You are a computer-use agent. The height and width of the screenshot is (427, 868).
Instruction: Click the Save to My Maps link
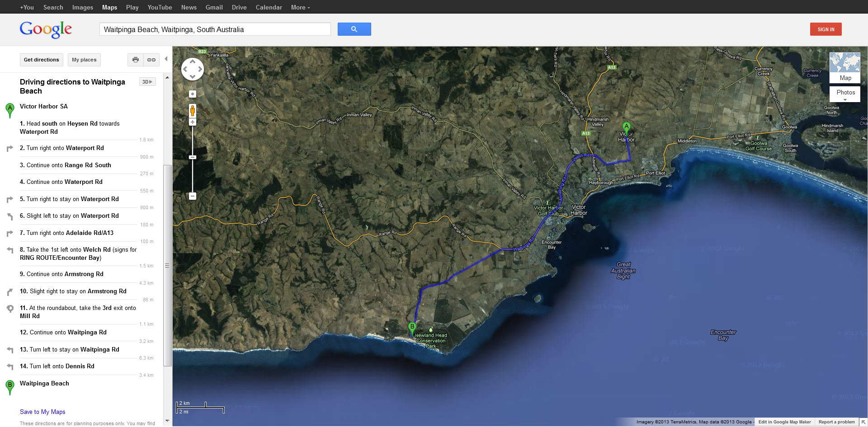click(42, 412)
